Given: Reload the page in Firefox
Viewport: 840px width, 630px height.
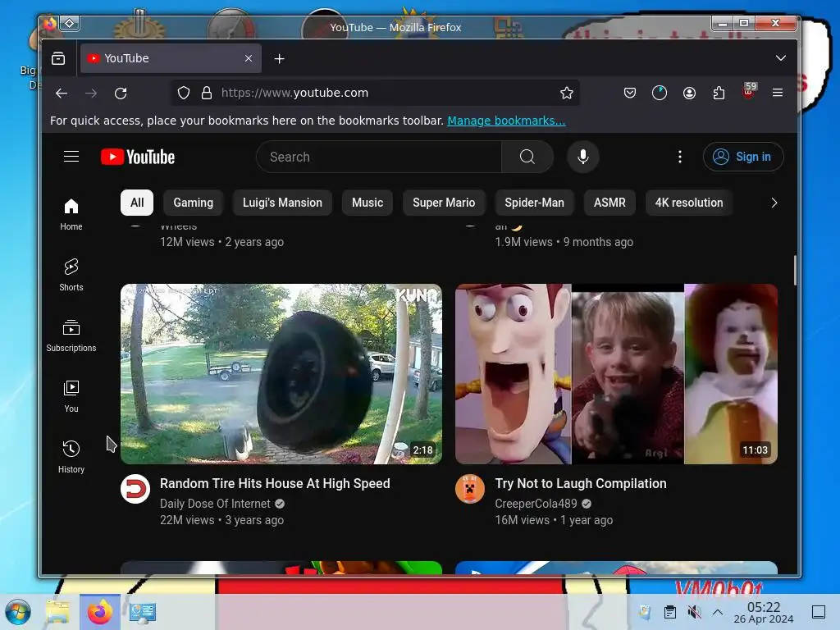Looking at the screenshot, I should click(121, 94).
